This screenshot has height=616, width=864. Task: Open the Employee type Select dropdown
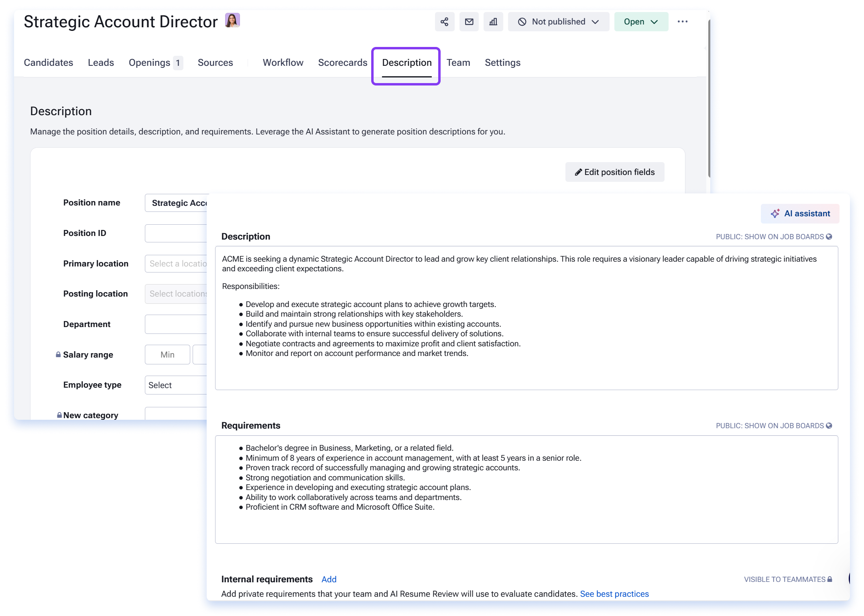(x=176, y=385)
